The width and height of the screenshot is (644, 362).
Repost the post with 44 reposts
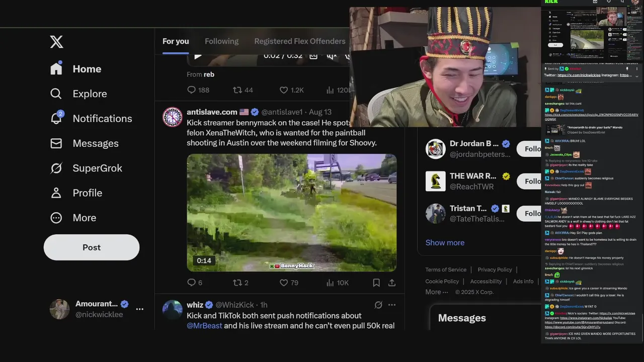point(237,90)
